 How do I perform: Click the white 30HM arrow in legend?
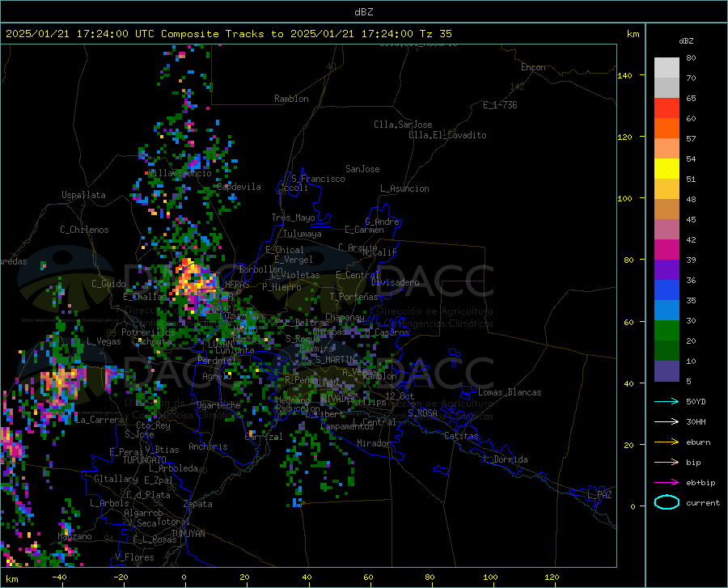click(x=667, y=421)
